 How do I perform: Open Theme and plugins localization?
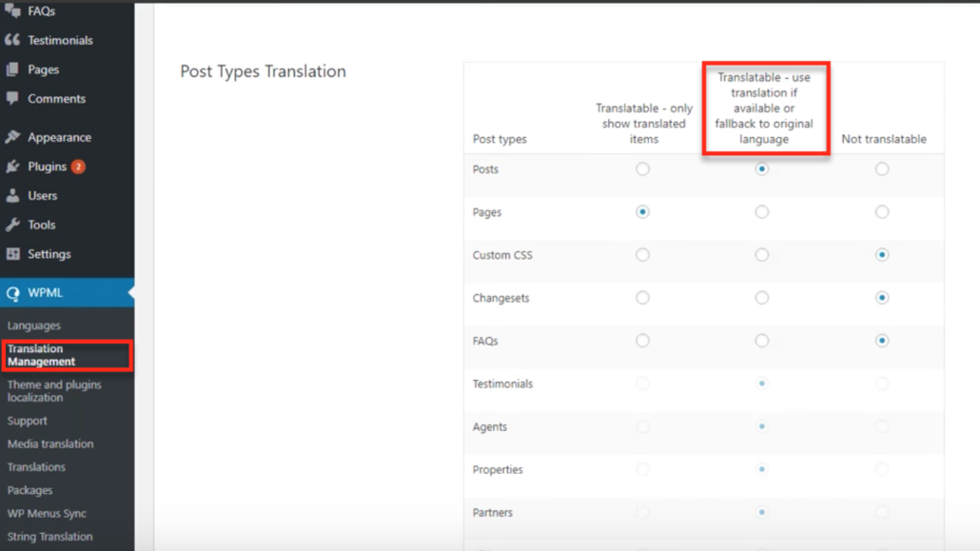(x=54, y=391)
